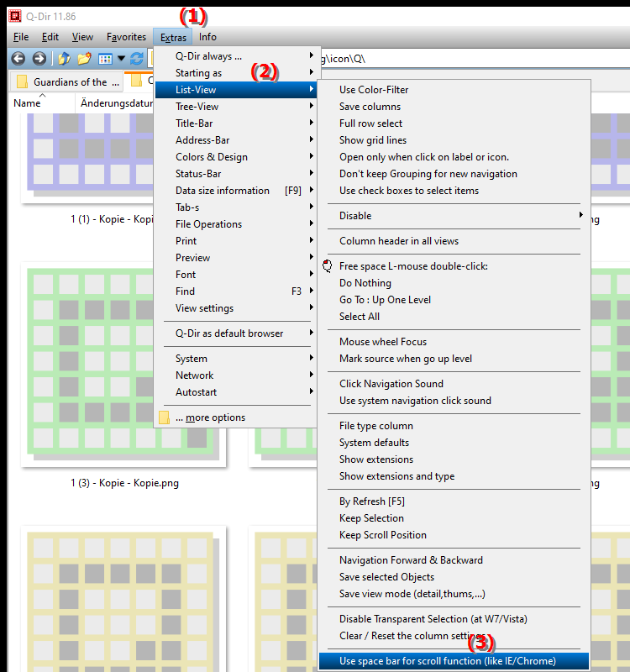
Task: Go up one folder level icon
Action: point(64,58)
